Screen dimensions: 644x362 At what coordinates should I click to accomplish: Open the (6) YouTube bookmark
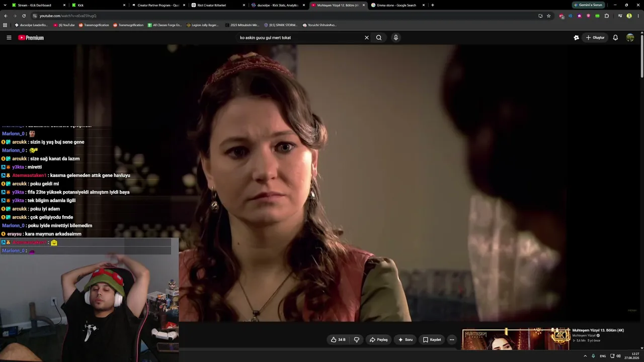click(x=64, y=25)
